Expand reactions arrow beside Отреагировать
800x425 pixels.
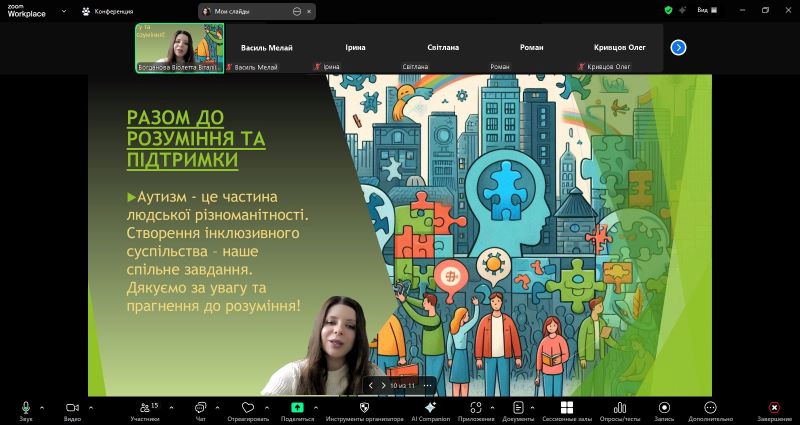(267, 408)
